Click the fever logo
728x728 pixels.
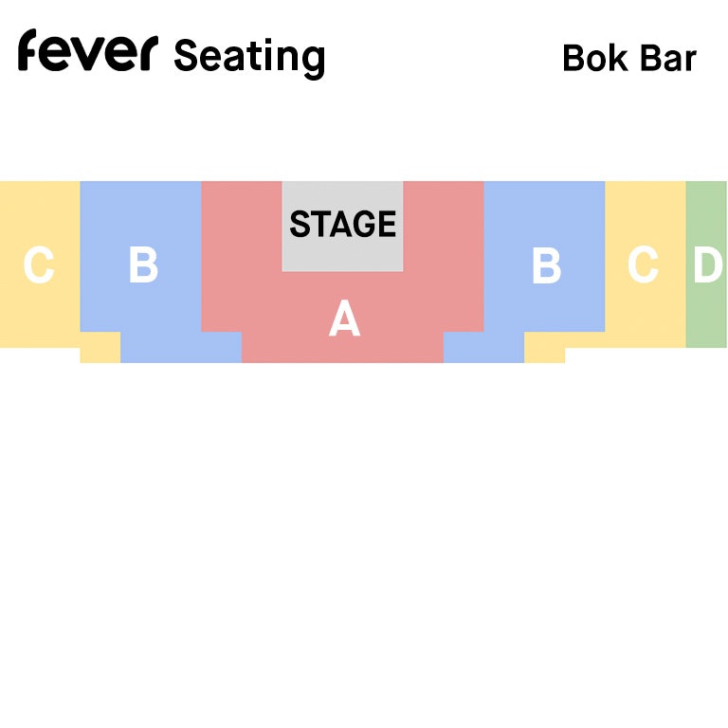[85, 51]
